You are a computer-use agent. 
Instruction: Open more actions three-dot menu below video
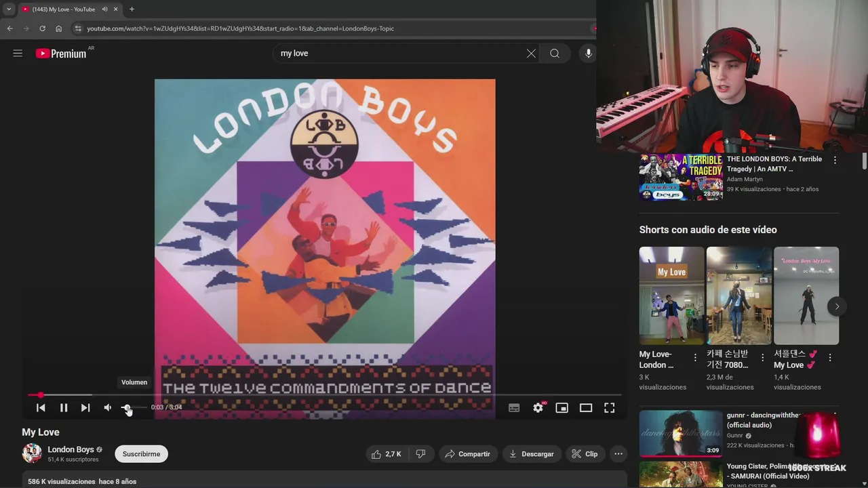(x=618, y=454)
